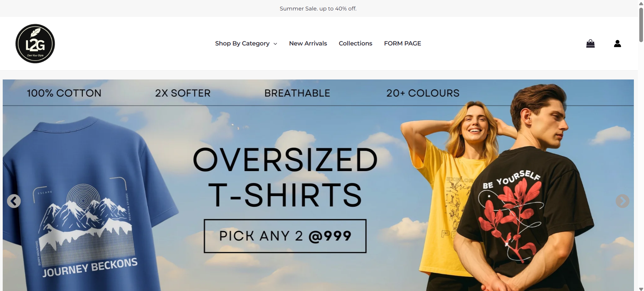Image resolution: width=644 pixels, height=291 pixels.
Task: Advance to the next banner slide
Action: coord(622,201)
